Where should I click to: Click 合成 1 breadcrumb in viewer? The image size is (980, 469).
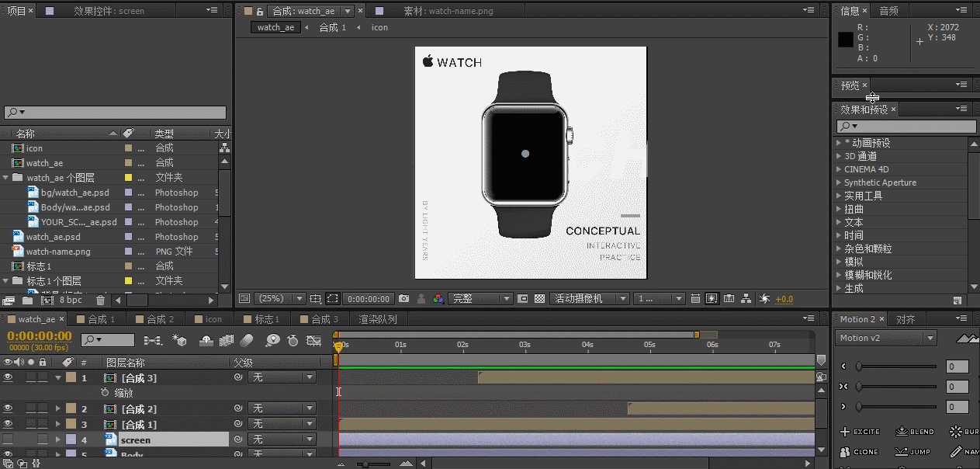pyautogui.click(x=333, y=27)
